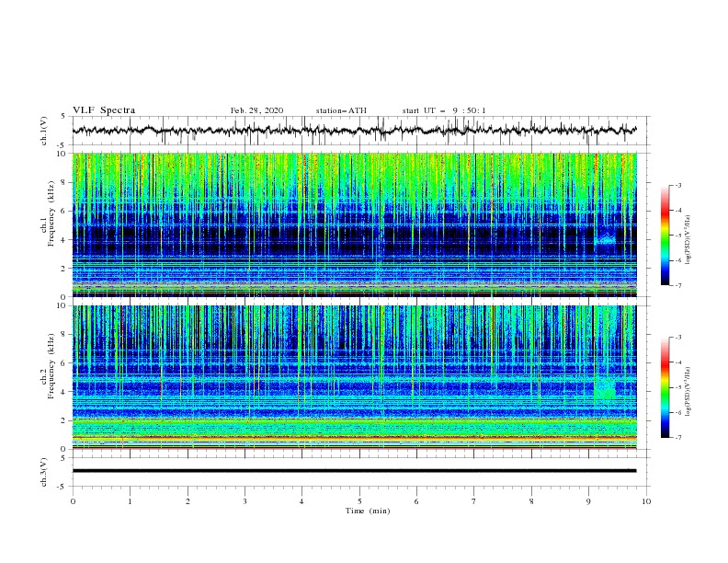Click the "Time (min)" axis label
The image size is (728, 563).
click(x=368, y=511)
